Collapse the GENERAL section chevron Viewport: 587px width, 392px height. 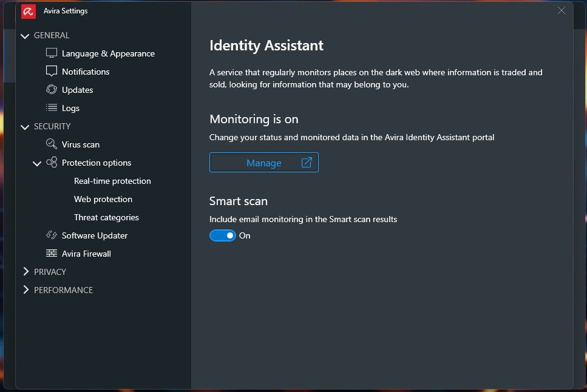[25, 36]
